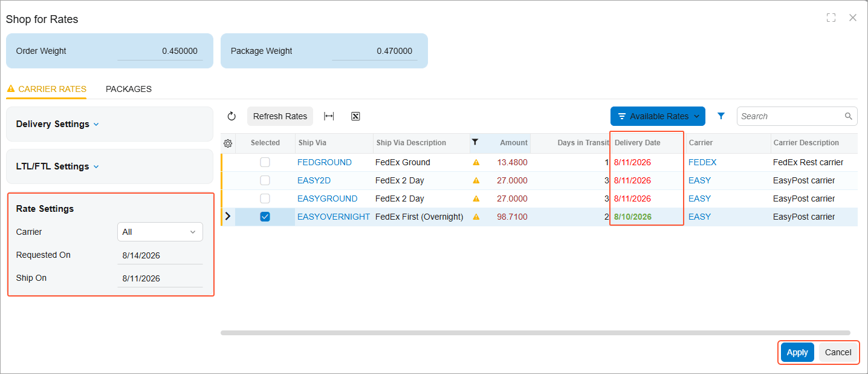Open the FEDGROUND ship via link

(325, 162)
